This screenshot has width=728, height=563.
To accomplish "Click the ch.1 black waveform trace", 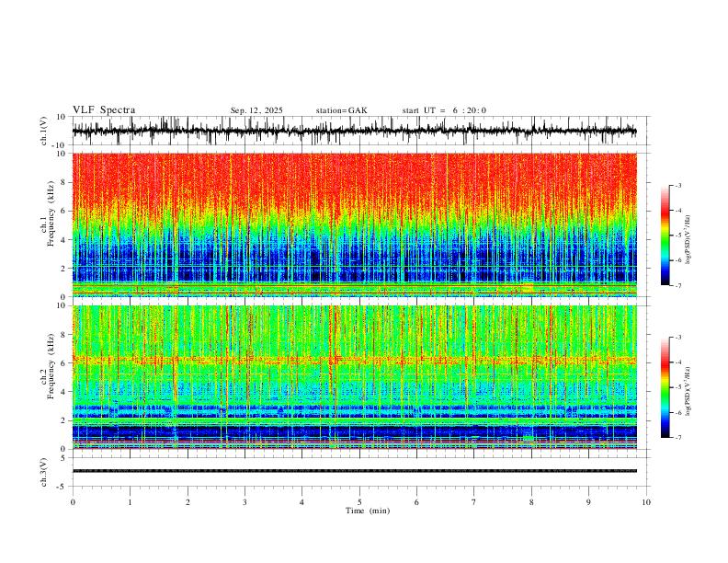I will coord(354,131).
